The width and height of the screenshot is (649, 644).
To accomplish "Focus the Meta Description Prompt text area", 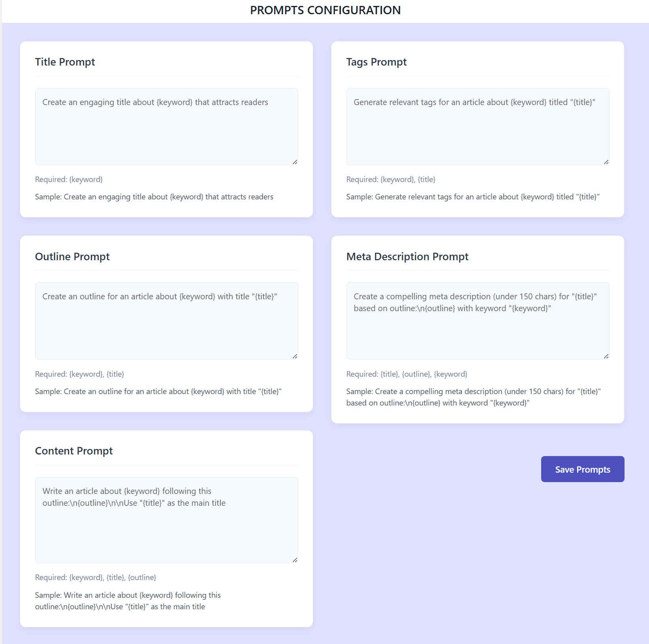I will [478, 321].
